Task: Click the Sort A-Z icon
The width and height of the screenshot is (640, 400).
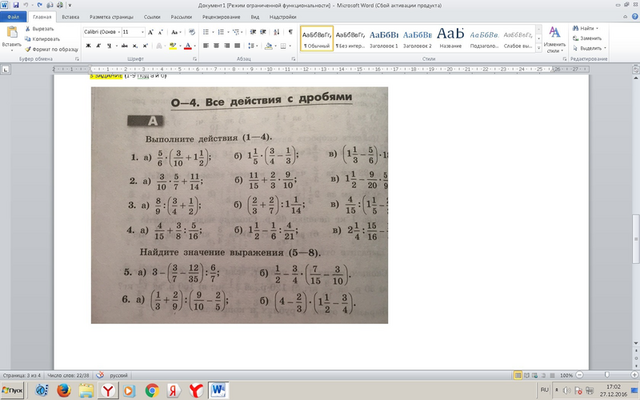Action: coord(277,32)
